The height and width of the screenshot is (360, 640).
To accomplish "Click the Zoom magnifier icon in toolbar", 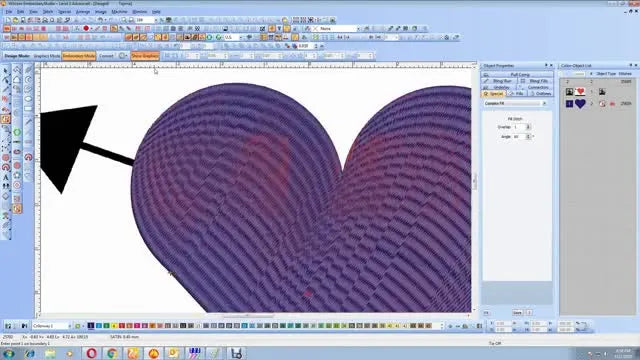I will [x=124, y=20].
